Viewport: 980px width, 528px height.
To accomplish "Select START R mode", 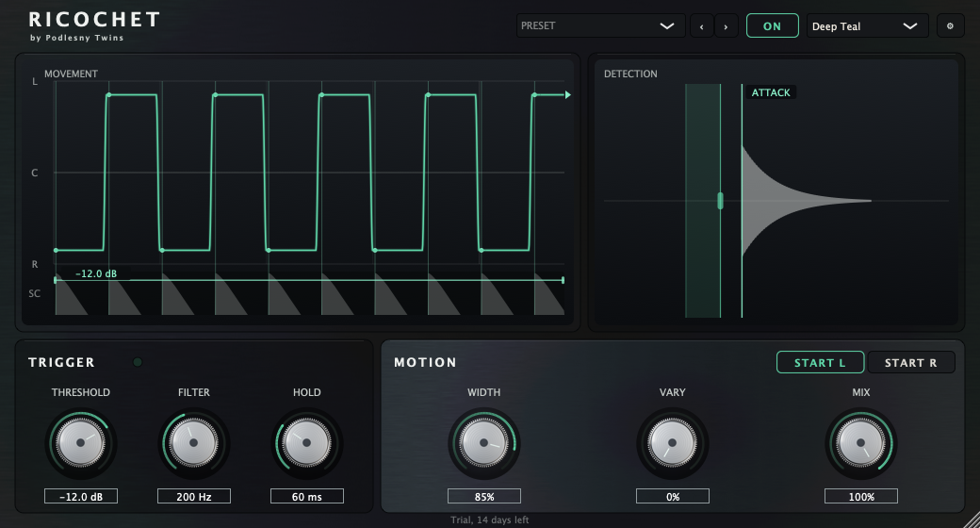I will point(910,363).
